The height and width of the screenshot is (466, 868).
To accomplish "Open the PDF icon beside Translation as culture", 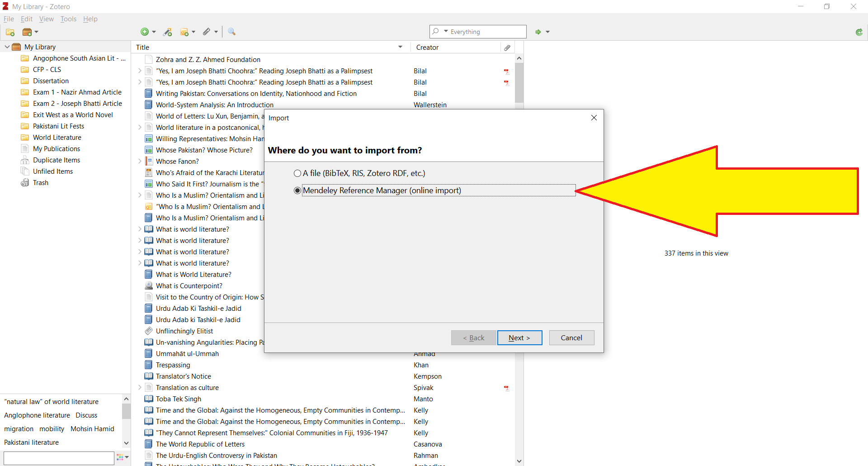I will [506, 388].
